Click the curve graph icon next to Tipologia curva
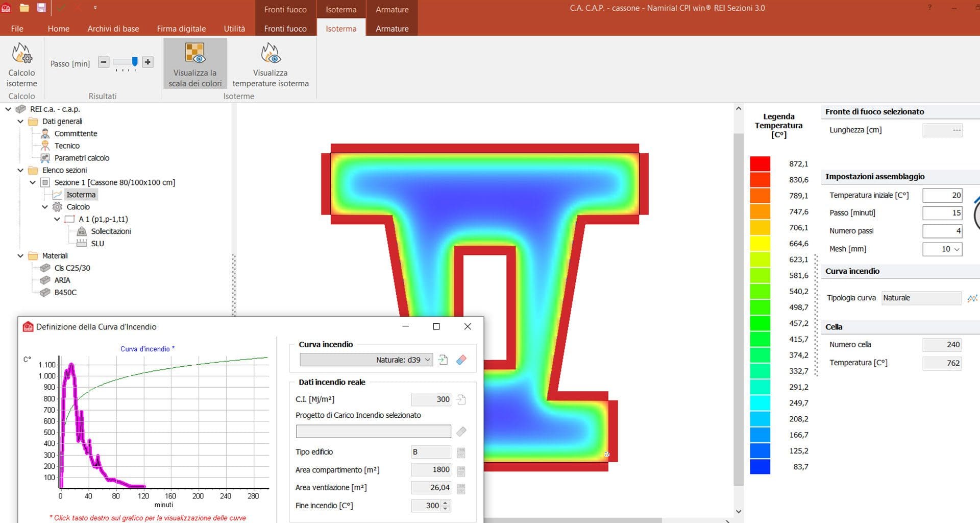This screenshot has width=980, height=523. (973, 298)
